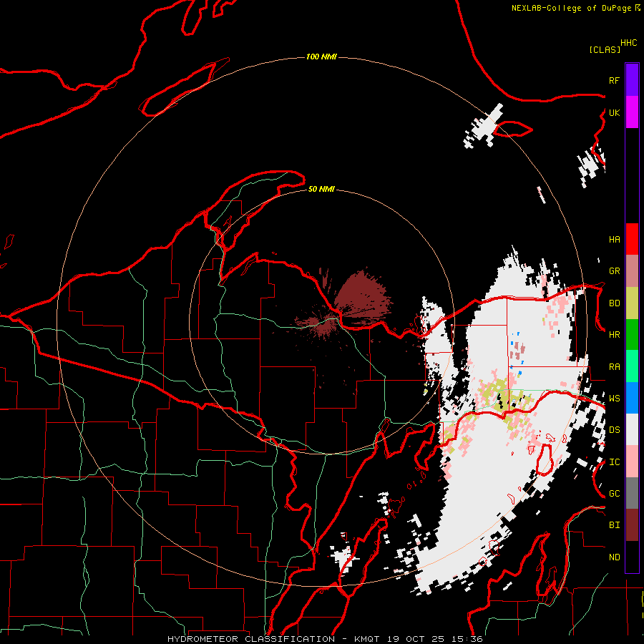The width and height of the screenshot is (644, 644).
Task: Click the WS blue legend swatch
Action: pyautogui.click(x=632, y=398)
